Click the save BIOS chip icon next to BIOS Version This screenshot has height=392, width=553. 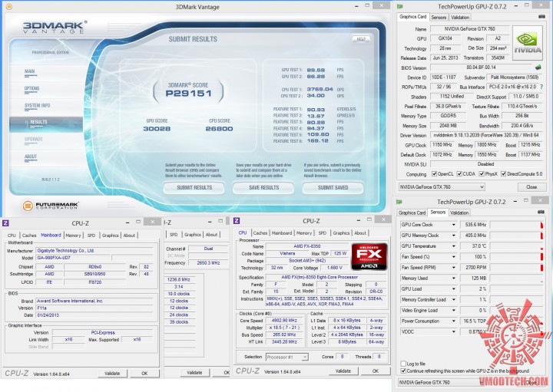tap(538, 67)
